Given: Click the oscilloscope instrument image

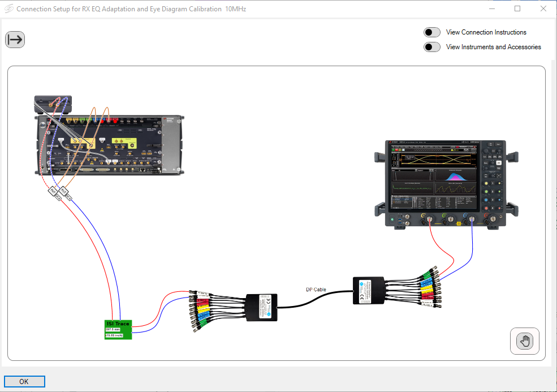Looking at the screenshot, I should click(x=446, y=184).
